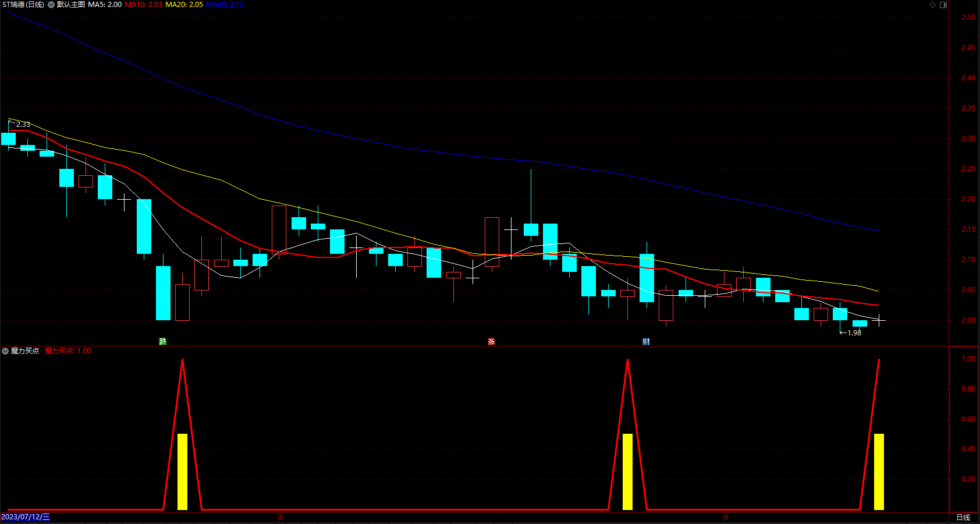Click the 2023/07/12/三 date label
This screenshot has height=524, width=980.
click(x=26, y=517)
